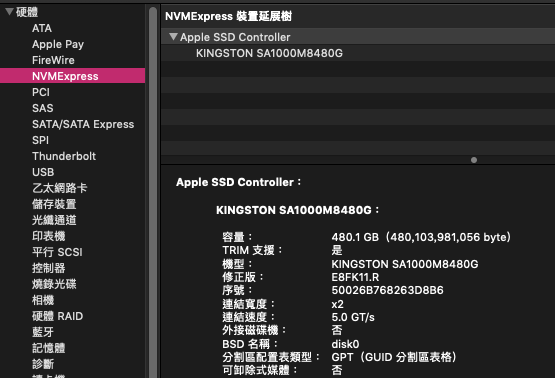555x378 pixels.
Task: Select SAS in the hardware list
Action: (42, 108)
